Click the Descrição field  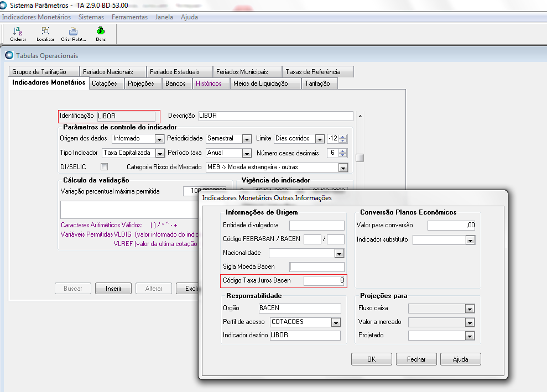tap(275, 116)
